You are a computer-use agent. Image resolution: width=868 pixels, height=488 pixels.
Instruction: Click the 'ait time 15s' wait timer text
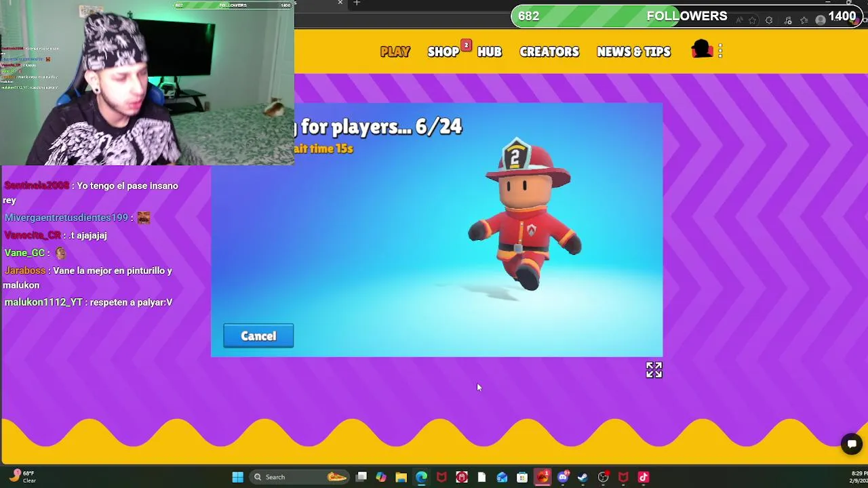coord(323,148)
